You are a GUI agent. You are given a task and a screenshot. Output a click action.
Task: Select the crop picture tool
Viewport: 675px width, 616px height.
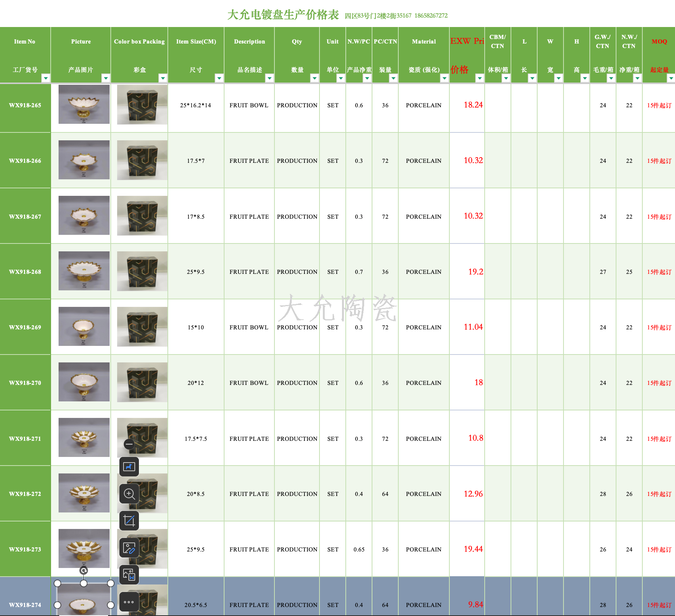[129, 521]
